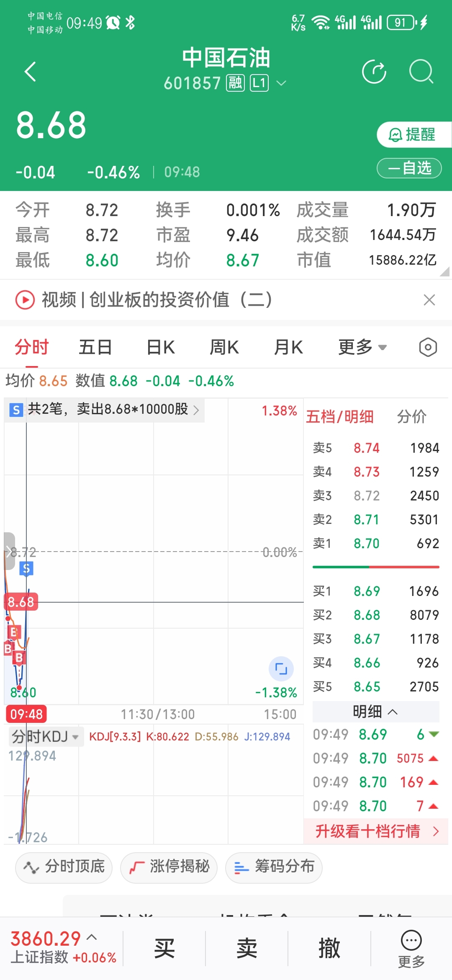The image size is (452, 980).
Task: Tap the 涨停揭秘 button
Action: tap(169, 867)
